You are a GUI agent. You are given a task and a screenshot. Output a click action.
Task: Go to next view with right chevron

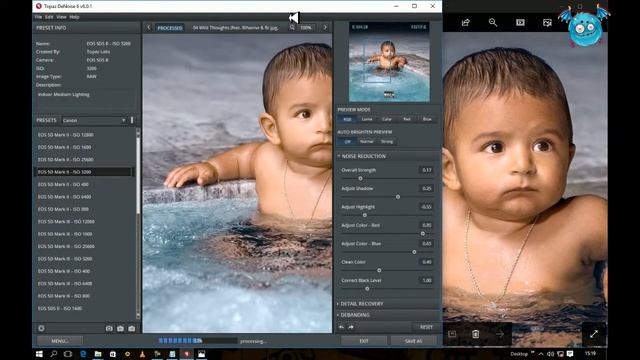pyautogui.click(x=325, y=27)
